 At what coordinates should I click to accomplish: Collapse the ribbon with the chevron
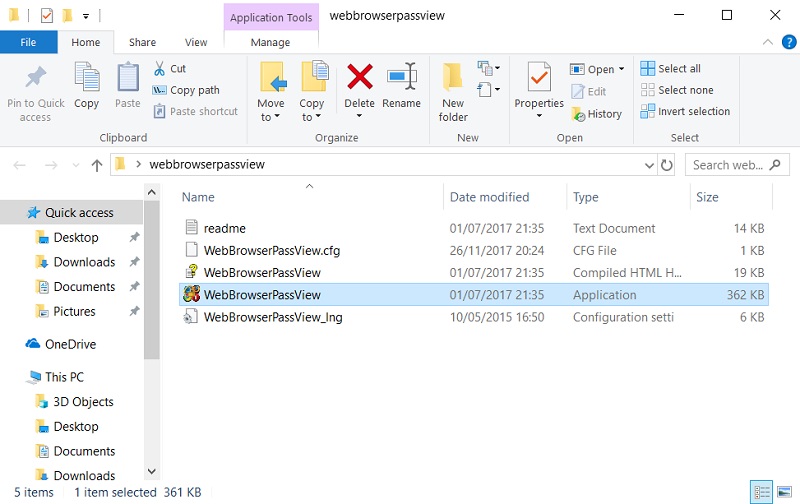point(767,42)
